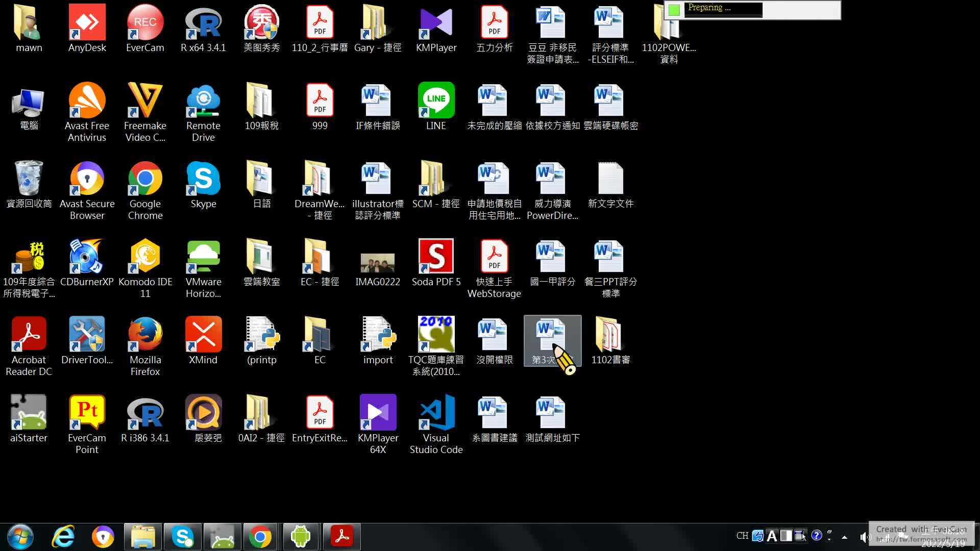Viewport: 980px width, 551px height.
Task: Open the TQC題庫練習系統 shortcut
Action: coord(436,346)
